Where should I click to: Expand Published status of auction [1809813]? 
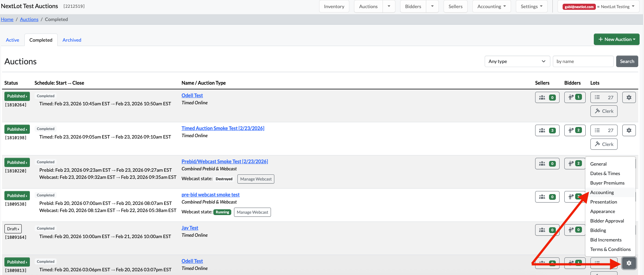point(17,262)
